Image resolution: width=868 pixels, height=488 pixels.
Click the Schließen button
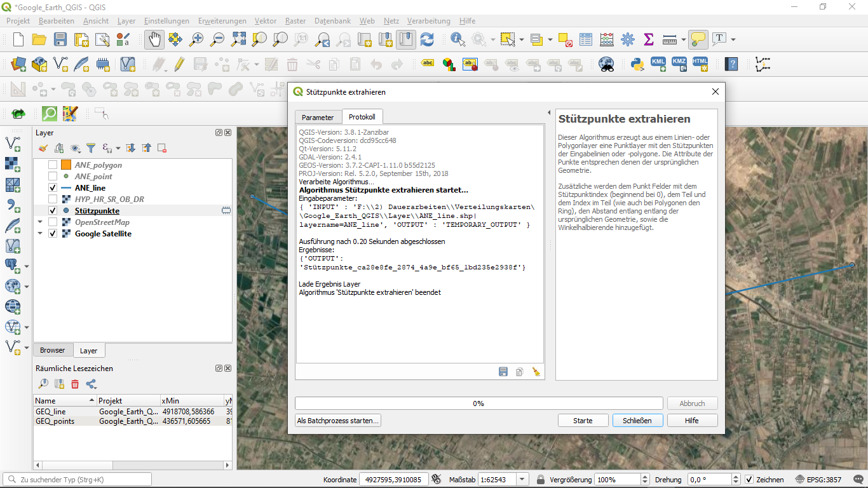(637, 421)
